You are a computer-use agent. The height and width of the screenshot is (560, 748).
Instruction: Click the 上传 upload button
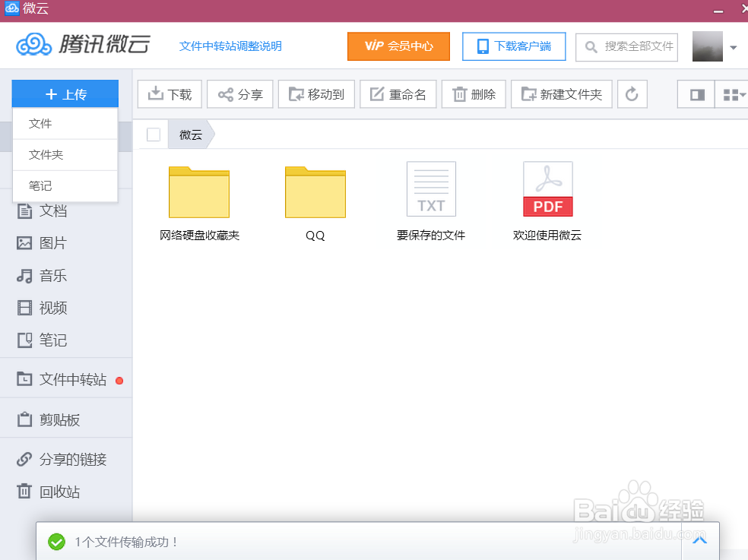click(65, 94)
